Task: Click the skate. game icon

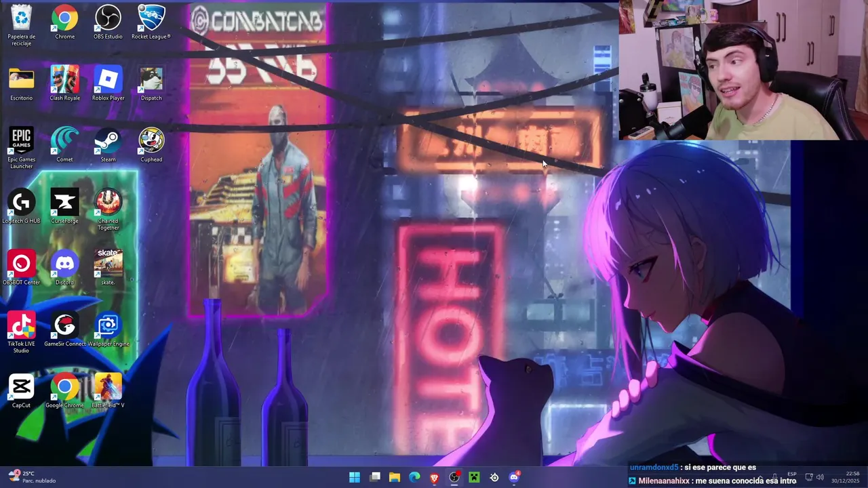Action: [108, 268]
